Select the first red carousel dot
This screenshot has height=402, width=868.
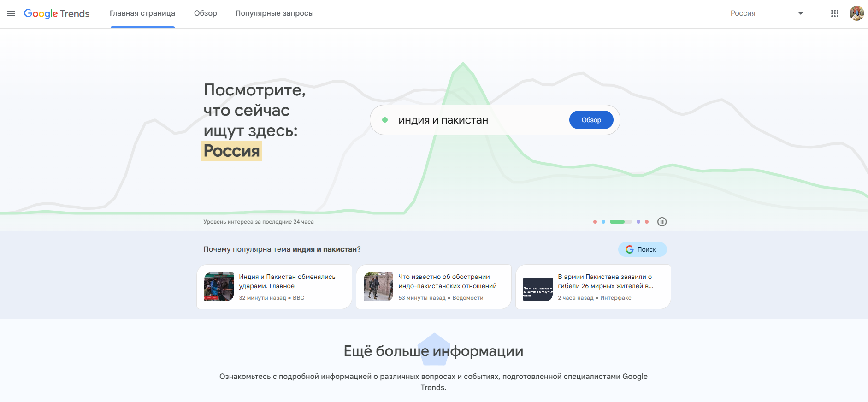point(595,222)
